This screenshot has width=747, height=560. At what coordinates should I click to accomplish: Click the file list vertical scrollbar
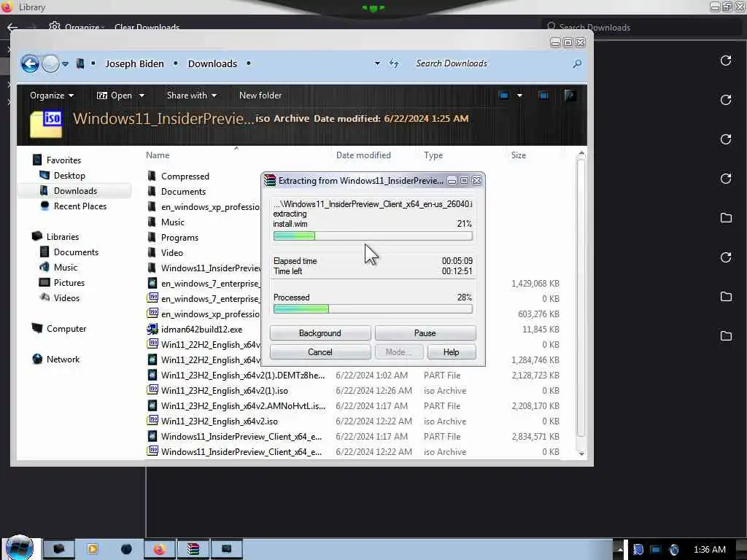[581, 298]
